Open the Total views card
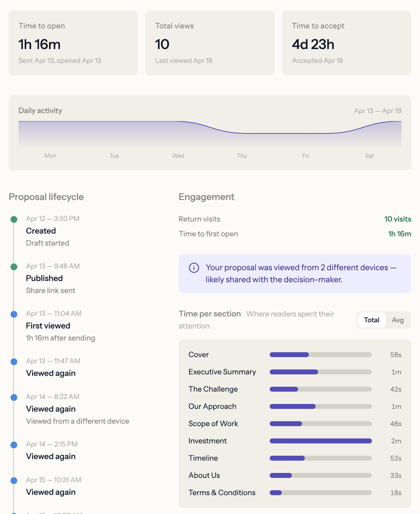Viewport: 420px width, 514px height. point(210,43)
